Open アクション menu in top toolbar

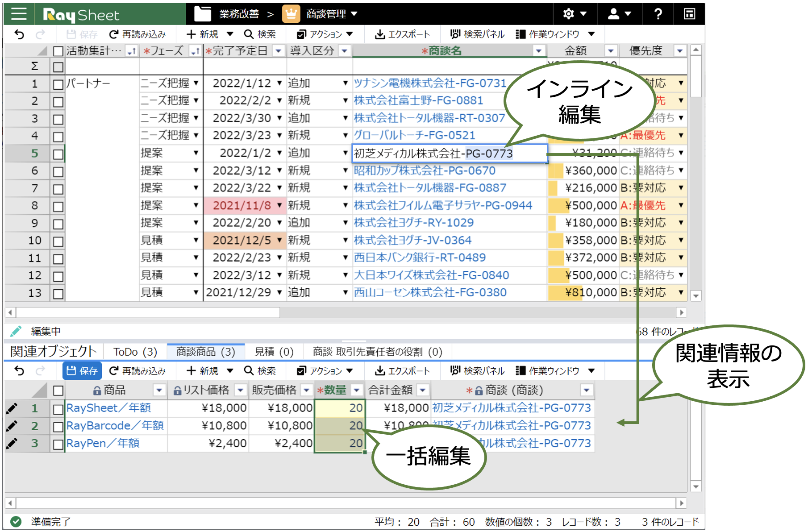(325, 34)
